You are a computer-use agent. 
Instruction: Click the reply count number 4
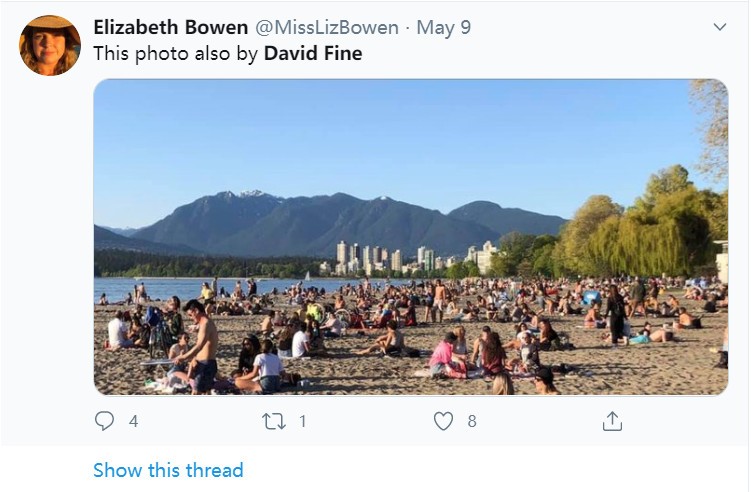[134, 421]
